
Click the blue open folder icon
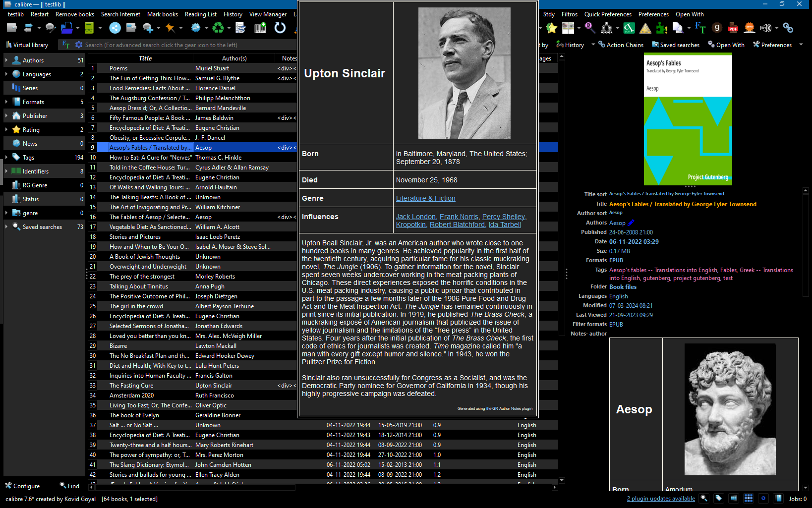coord(66,28)
